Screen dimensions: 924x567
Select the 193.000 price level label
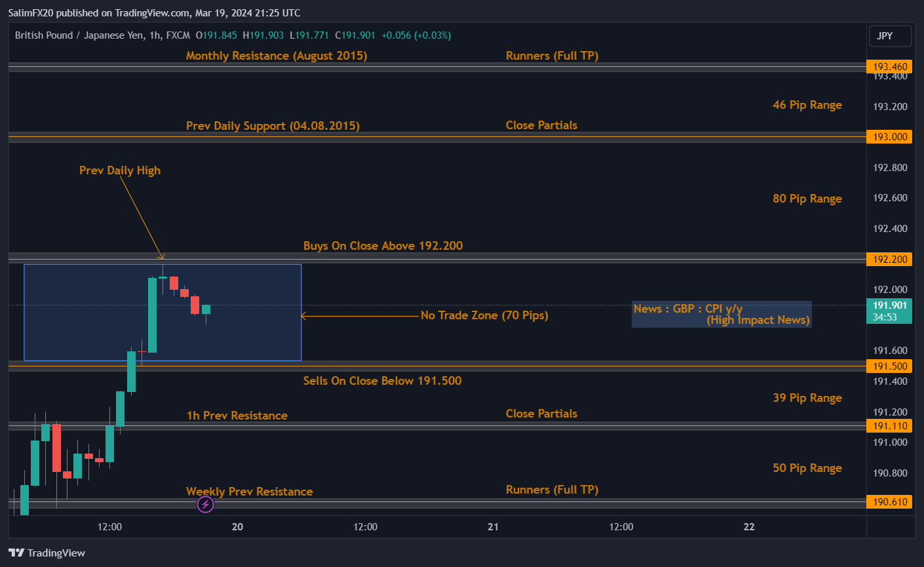[x=890, y=136]
